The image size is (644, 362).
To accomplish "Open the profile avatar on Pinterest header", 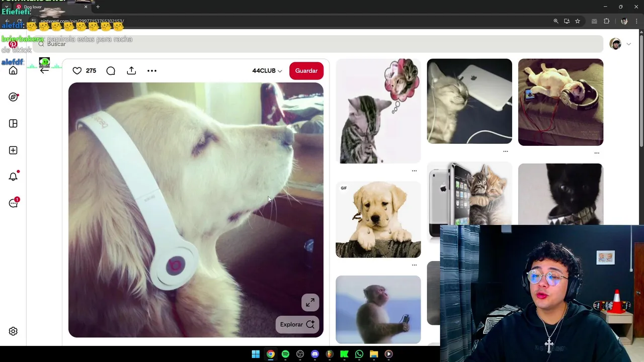I will point(615,44).
